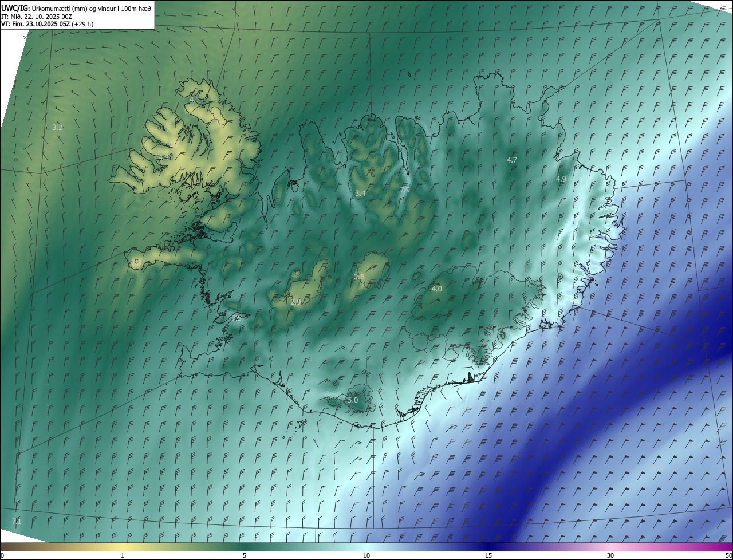Click the 2.8 value label on the glacier
The width and height of the screenshot is (733, 560).
pos(360,277)
